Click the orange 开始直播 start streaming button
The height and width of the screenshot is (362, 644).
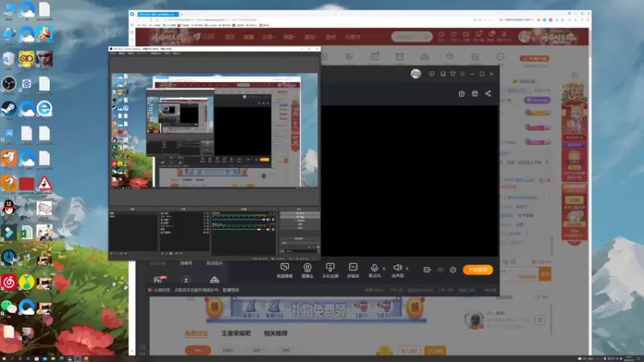477,269
